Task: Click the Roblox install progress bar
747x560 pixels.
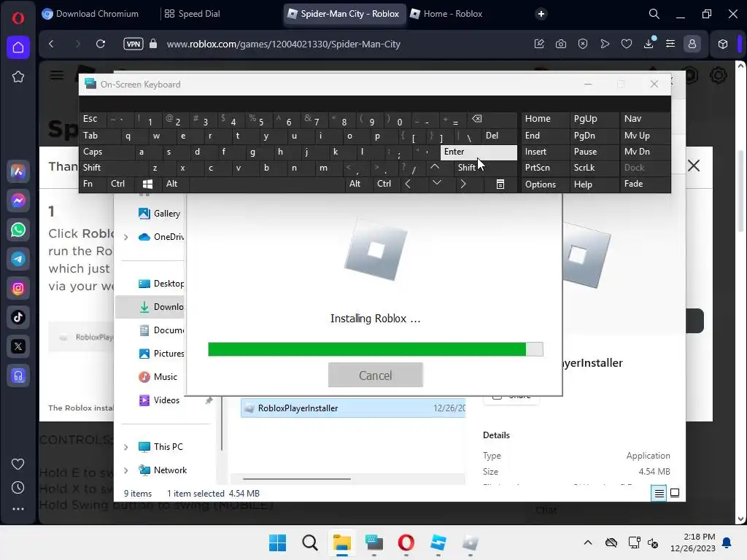Action: [376, 349]
